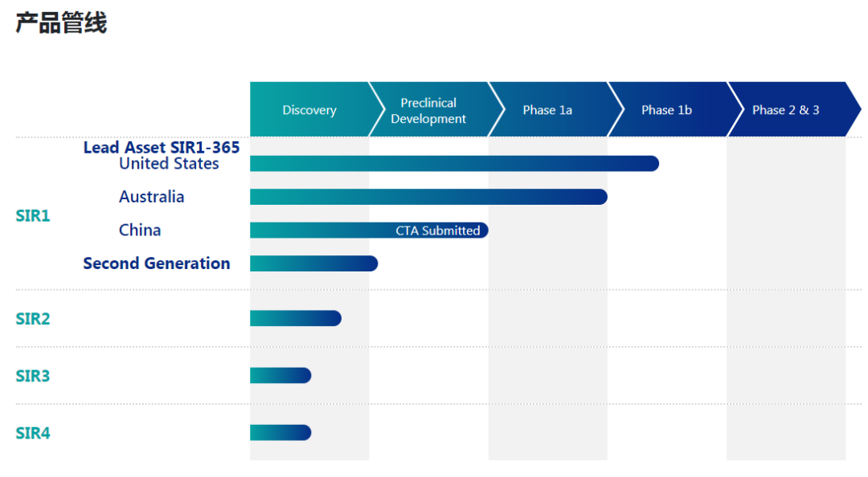Click the Australia progress bar
This screenshot has height=477, width=868.
click(x=428, y=197)
